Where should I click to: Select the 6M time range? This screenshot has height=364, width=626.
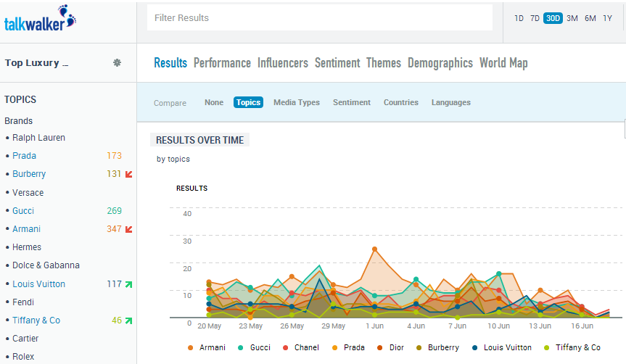tap(590, 18)
